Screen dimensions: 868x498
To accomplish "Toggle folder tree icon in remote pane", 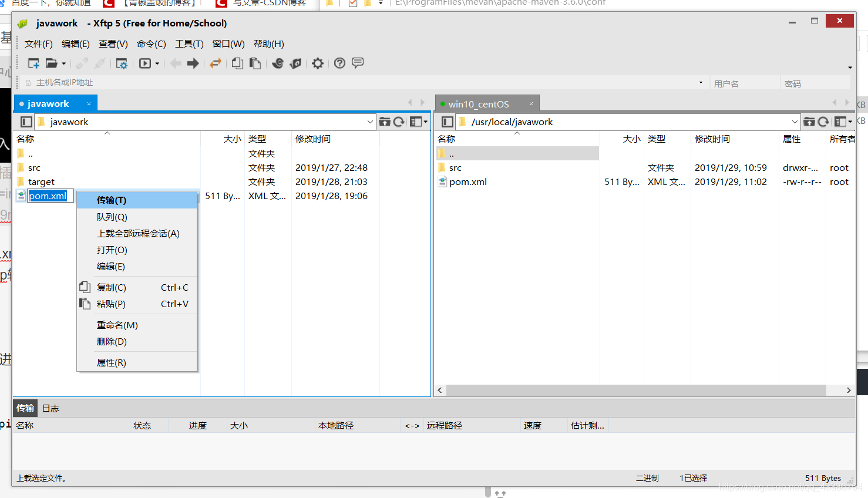I will point(447,122).
